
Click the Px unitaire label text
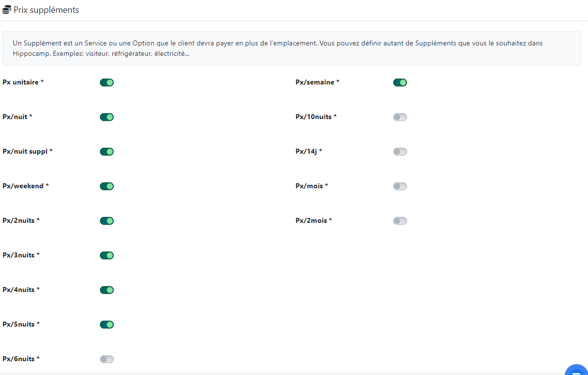(x=21, y=83)
